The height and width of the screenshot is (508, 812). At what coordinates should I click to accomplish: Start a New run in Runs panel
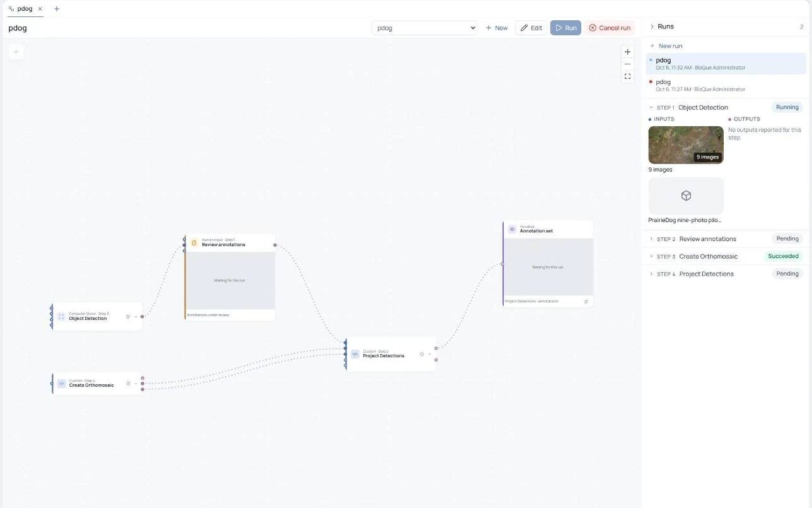[666, 46]
